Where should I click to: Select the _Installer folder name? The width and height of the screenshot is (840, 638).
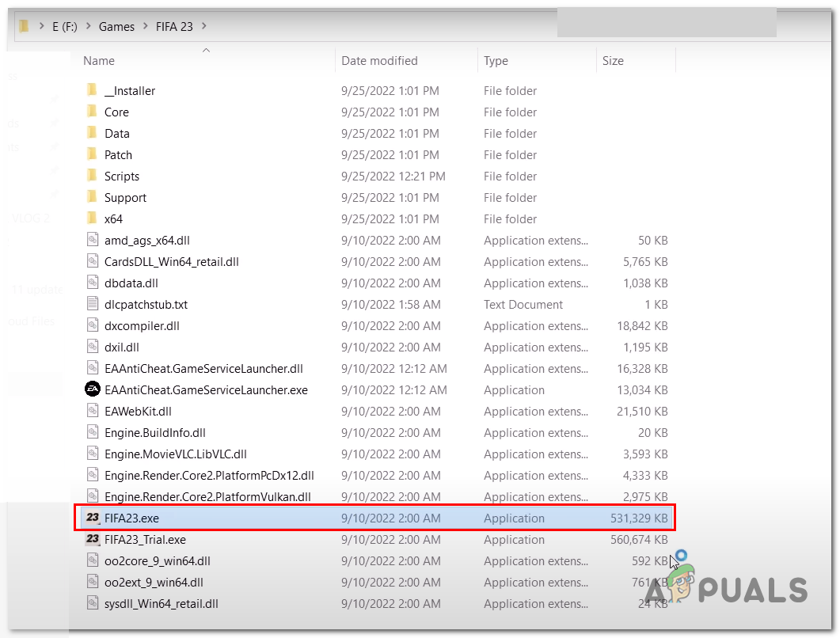(130, 91)
